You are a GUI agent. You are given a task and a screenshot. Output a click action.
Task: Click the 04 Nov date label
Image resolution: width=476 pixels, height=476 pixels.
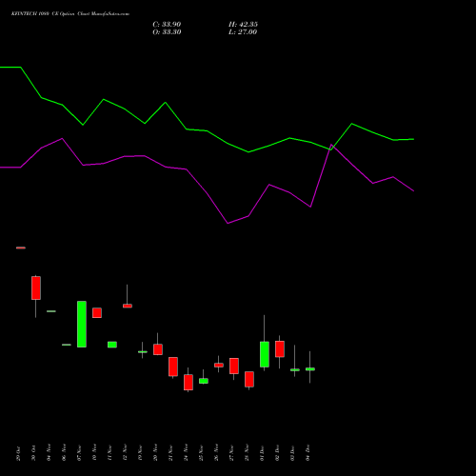[x=49, y=453]
